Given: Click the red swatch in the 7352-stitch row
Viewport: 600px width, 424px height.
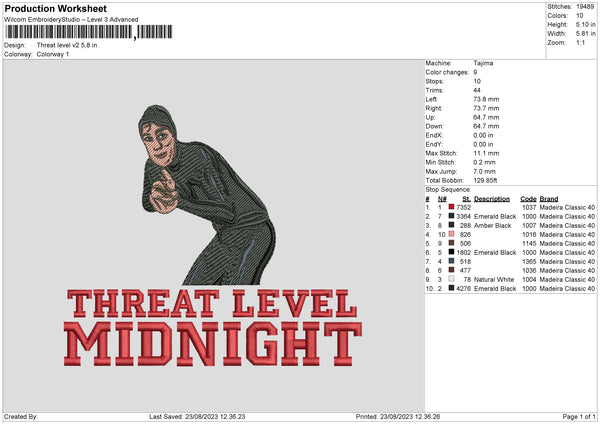Looking at the screenshot, I should pyautogui.click(x=452, y=207).
